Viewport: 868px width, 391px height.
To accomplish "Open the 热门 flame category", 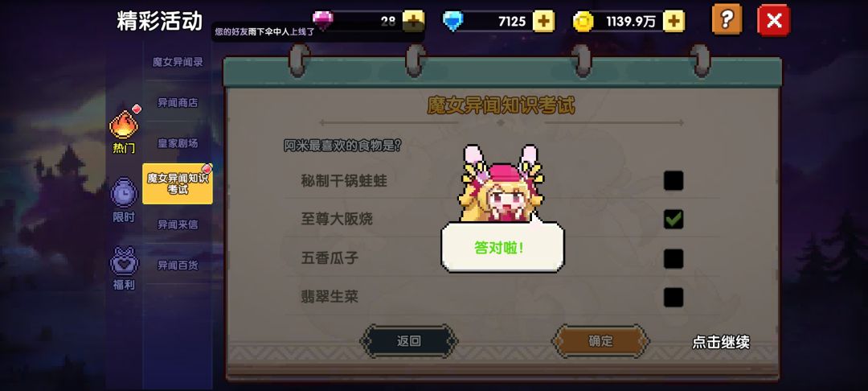I will (124, 130).
